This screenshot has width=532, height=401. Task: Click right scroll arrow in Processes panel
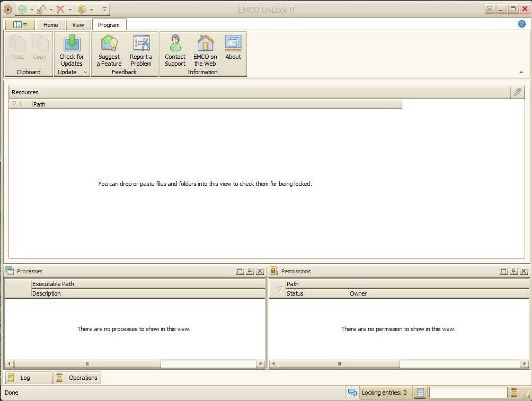pyautogui.click(x=260, y=364)
